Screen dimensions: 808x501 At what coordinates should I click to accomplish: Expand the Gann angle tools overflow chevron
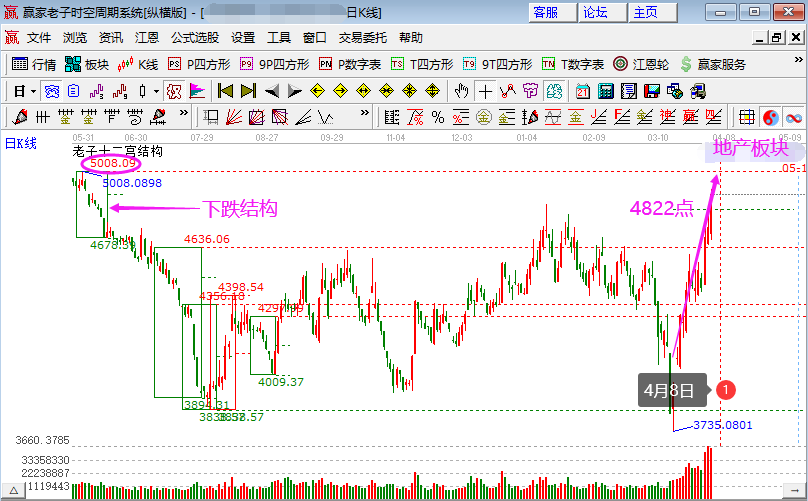[365, 112]
